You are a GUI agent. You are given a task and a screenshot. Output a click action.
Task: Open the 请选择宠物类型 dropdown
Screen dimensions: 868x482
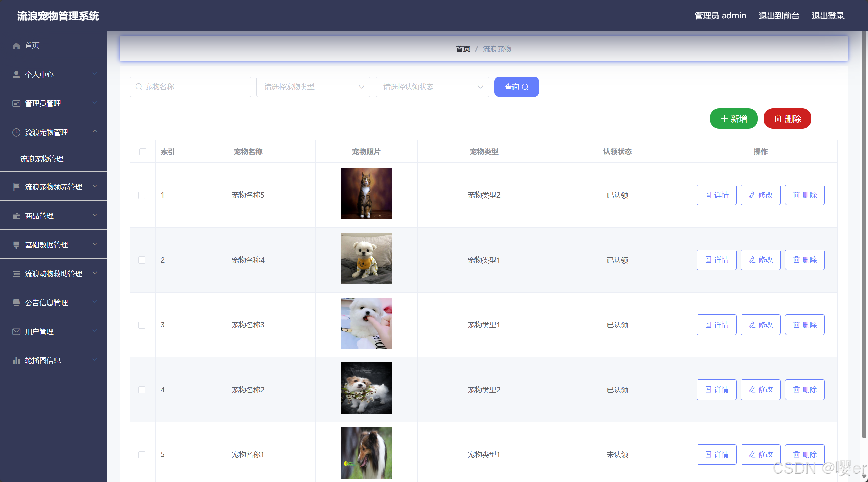(313, 87)
